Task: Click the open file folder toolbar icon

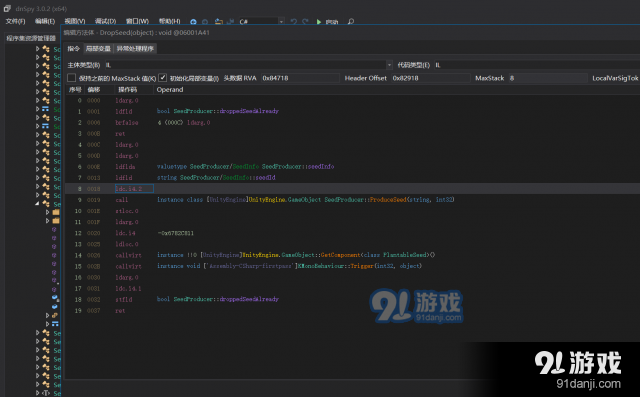Action: 219,22
